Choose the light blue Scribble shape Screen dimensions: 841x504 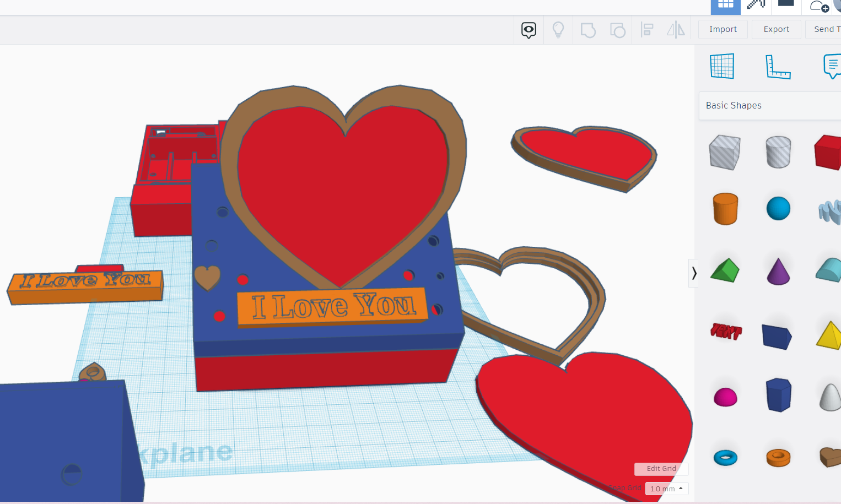click(830, 212)
